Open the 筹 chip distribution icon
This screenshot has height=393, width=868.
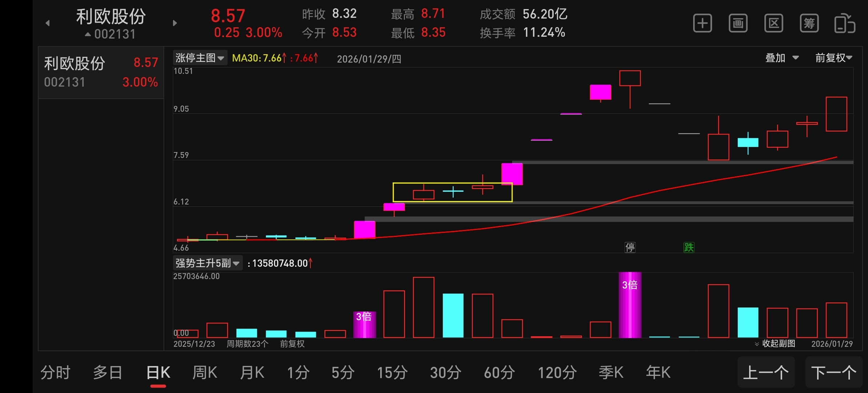[x=809, y=24]
